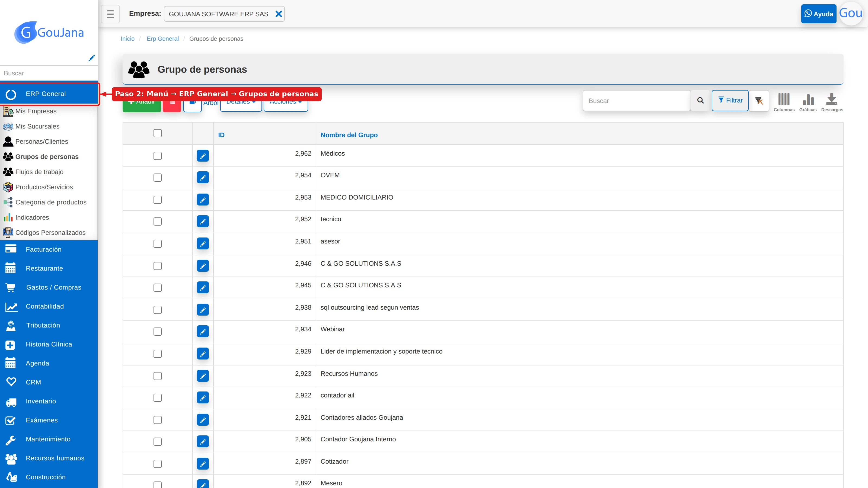Go to Erp General breadcrumb link
868x488 pixels.
point(162,39)
